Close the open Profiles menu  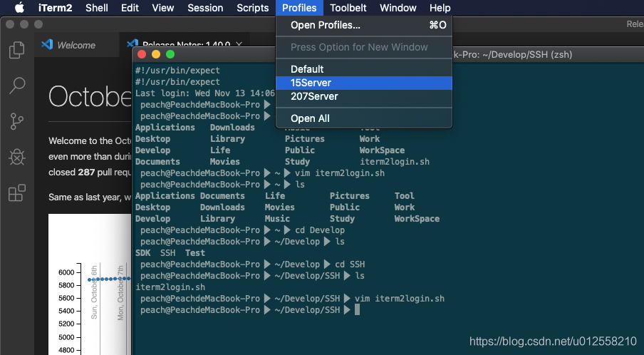299,8
